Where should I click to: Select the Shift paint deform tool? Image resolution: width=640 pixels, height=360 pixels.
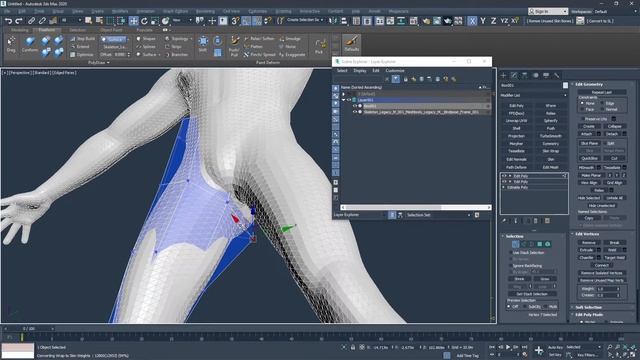pos(203,44)
